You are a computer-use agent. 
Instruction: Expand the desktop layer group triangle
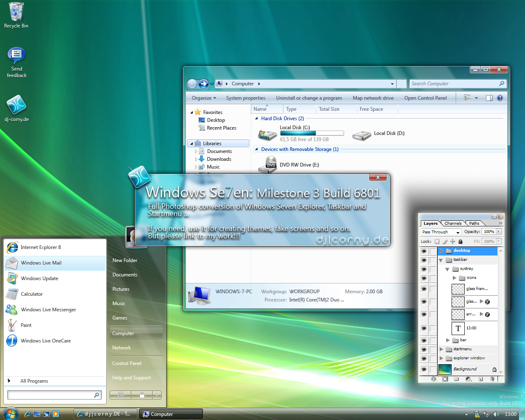[x=441, y=251]
